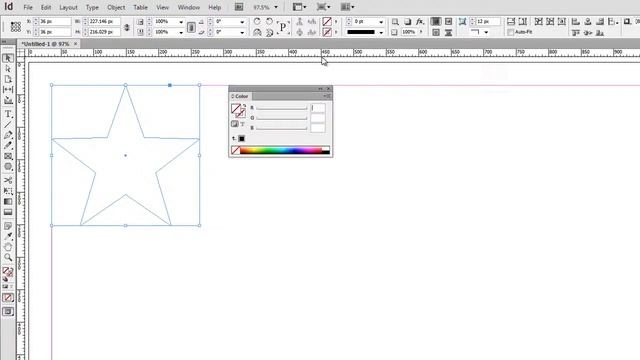Image resolution: width=640 pixels, height=360 pixels.
Task: Close the Color panel
Action: click(328, 89)
